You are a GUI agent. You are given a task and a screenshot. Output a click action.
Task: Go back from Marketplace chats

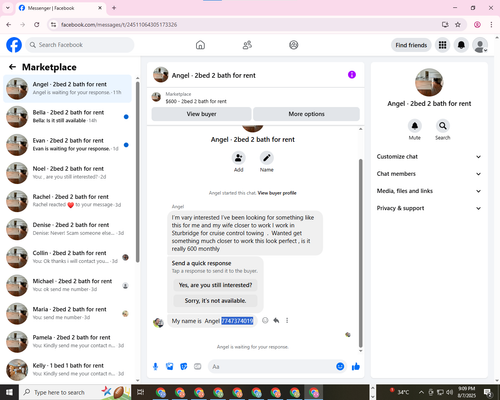click(x=12, y=67)
